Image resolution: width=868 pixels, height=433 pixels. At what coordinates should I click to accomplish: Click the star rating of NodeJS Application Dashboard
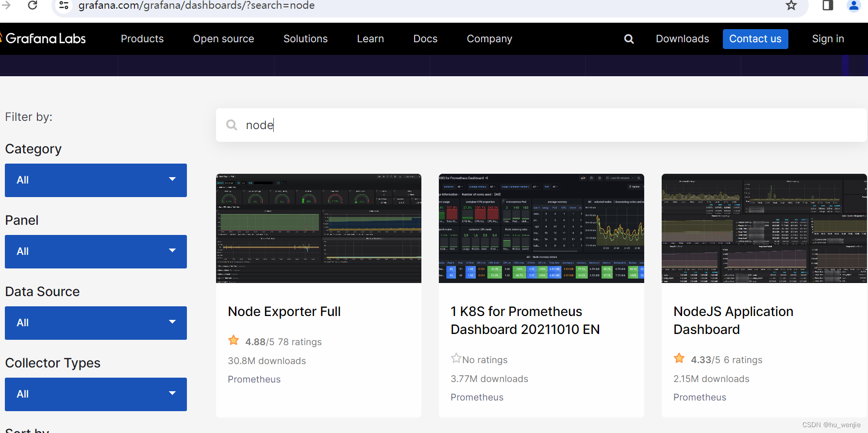tap(679, 358)
